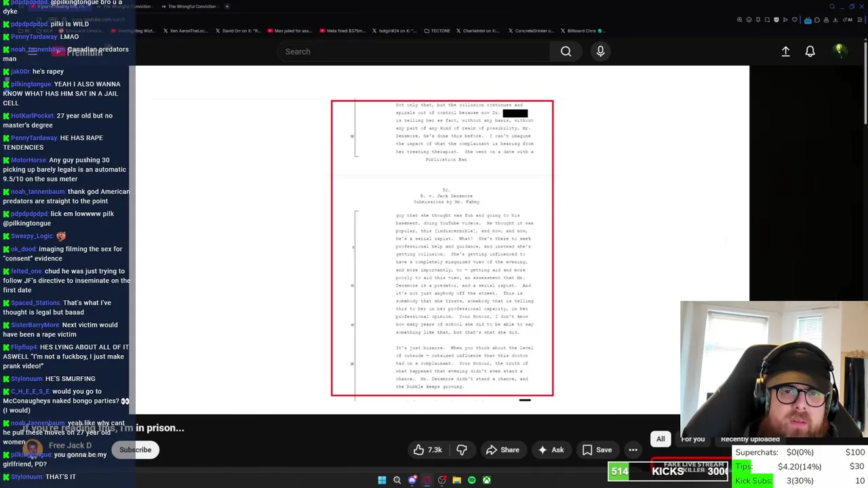Open the three-dot more actions menu
868x488 pixels.
(x=633, y=450)
